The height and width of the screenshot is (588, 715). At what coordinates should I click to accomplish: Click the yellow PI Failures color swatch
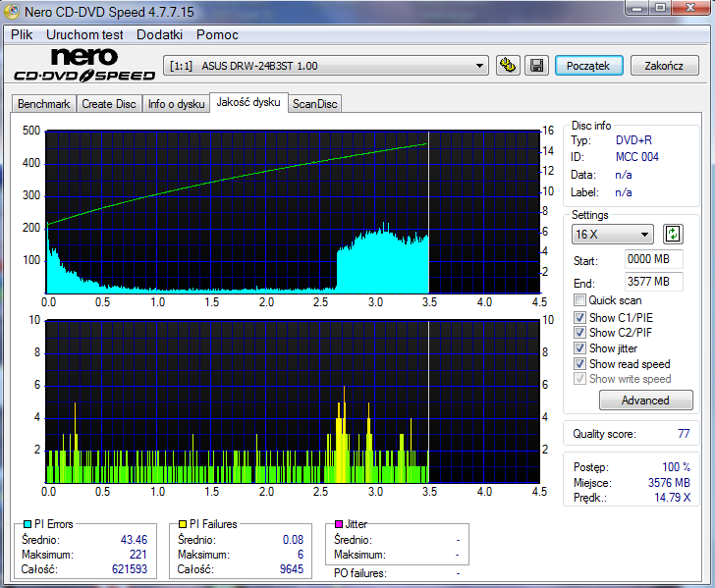tap(183, 524)
